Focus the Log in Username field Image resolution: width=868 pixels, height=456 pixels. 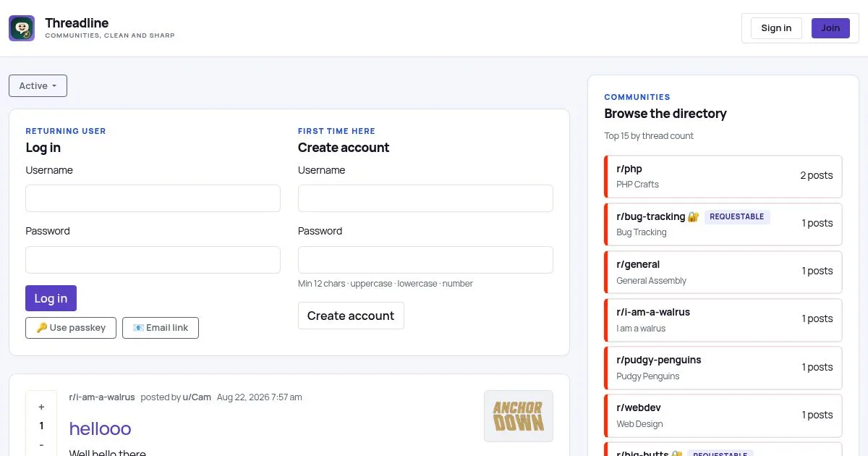coord(153,198)
